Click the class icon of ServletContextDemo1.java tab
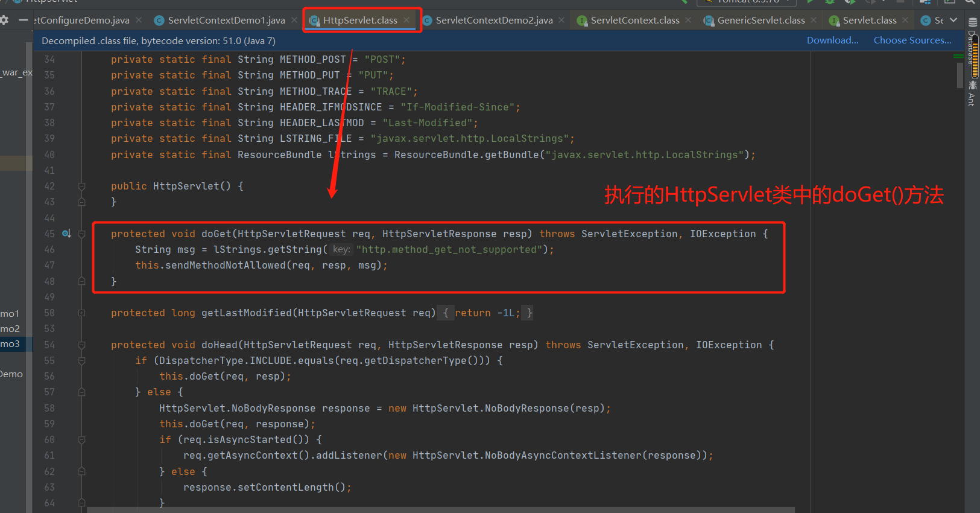 coord(159,21)
